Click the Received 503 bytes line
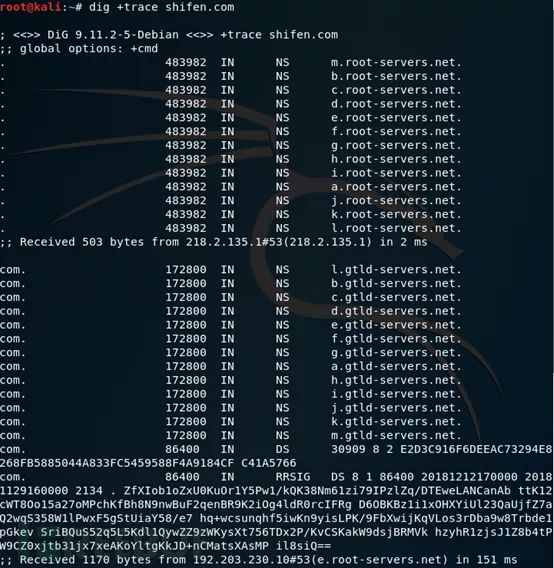The width and height of the screenshot is (554, 568). tap(214, 242)
